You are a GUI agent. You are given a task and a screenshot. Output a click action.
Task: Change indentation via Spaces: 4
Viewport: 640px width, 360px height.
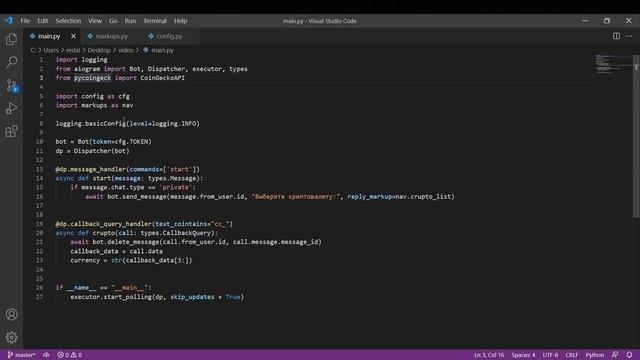click(523, 355)
